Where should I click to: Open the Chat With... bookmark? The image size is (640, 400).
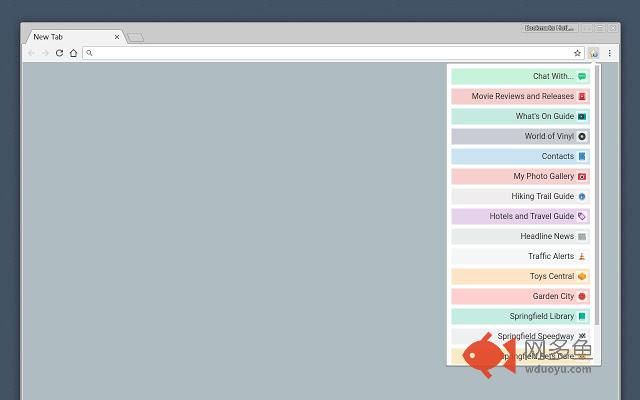click(520, 76)
